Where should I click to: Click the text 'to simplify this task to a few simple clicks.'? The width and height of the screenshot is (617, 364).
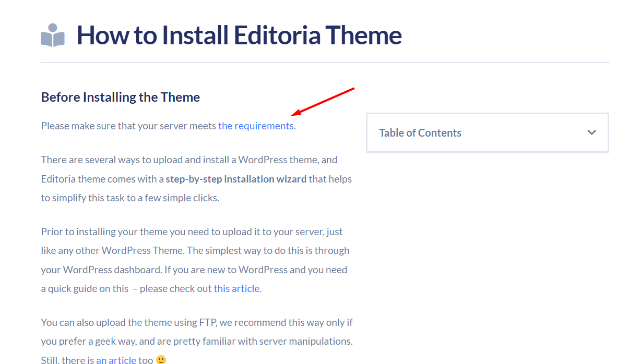[x=130, y=198]
